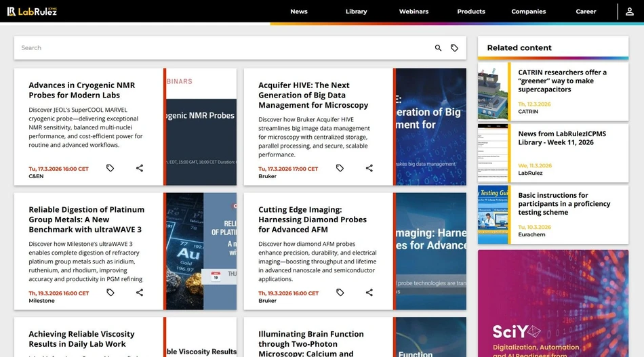Image resolution: width=644 pixels, height=357 pixels.
Task: Share the Acquifer HIVE webinar
Action: click(369, 168)
